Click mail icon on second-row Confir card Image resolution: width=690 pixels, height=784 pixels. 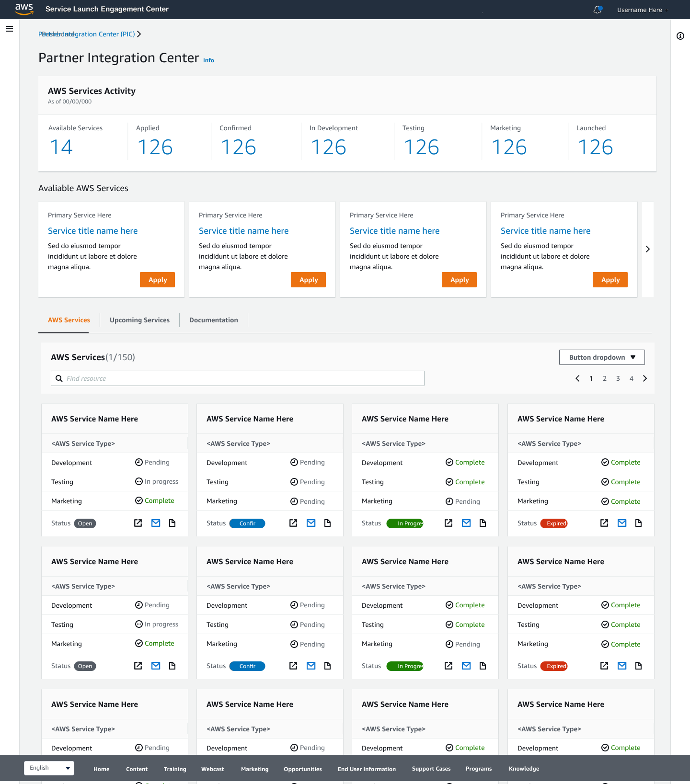tap(311, 666)
